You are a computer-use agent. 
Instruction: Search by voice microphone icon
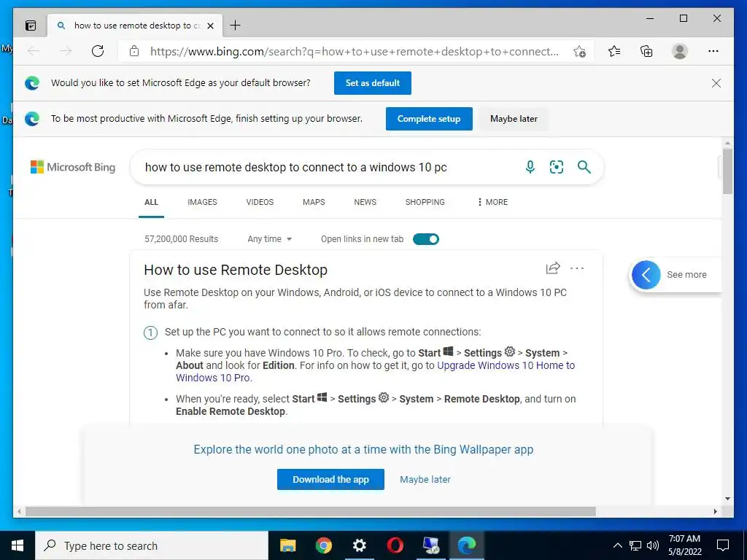coord(530,167)
